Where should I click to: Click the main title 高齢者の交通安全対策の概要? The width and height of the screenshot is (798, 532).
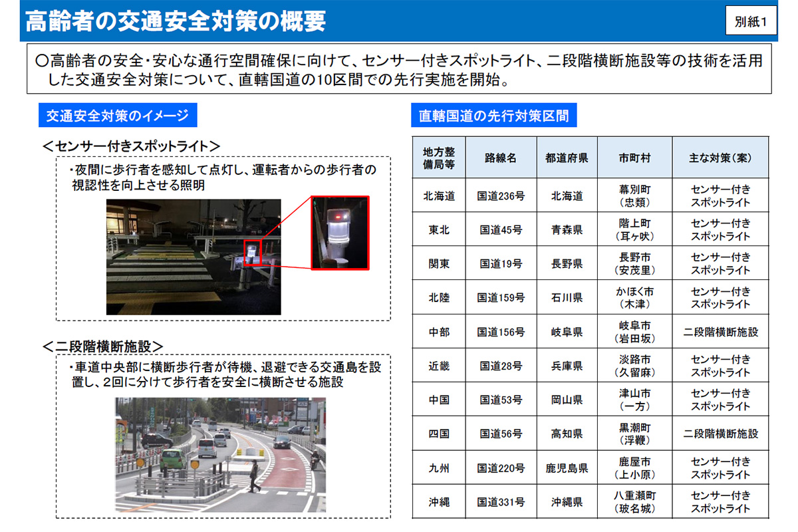(176, 21)
